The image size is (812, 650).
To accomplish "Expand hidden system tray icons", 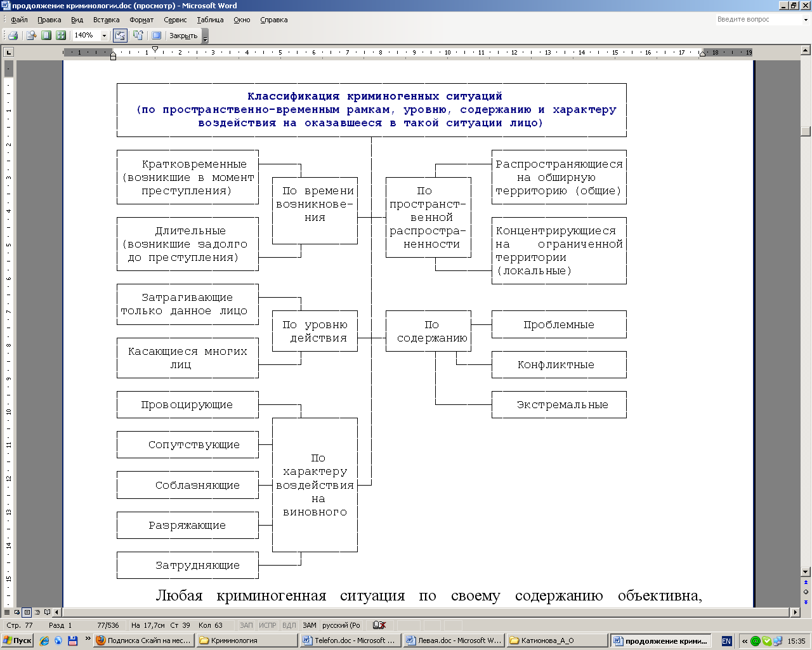I will coord(745,641).
